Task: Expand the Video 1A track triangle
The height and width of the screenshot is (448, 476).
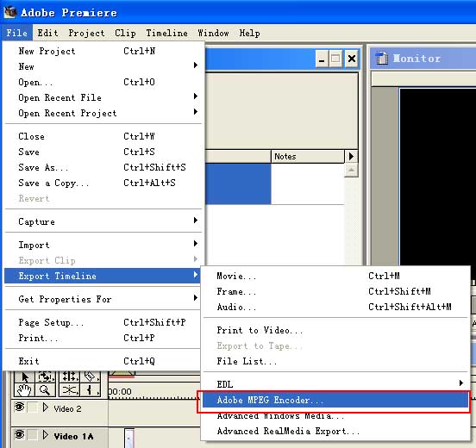Action: [x=46, y=435]
